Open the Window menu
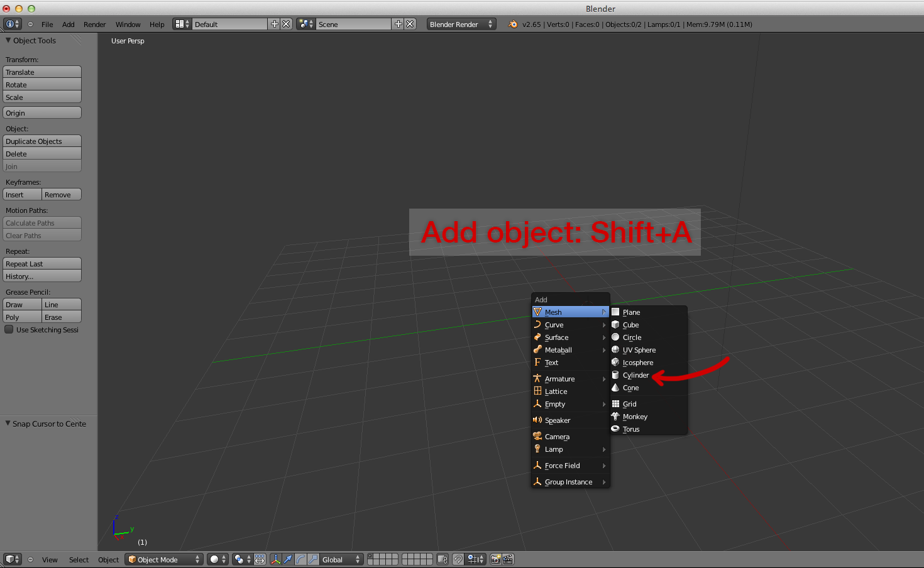 [x=128, y=24]
